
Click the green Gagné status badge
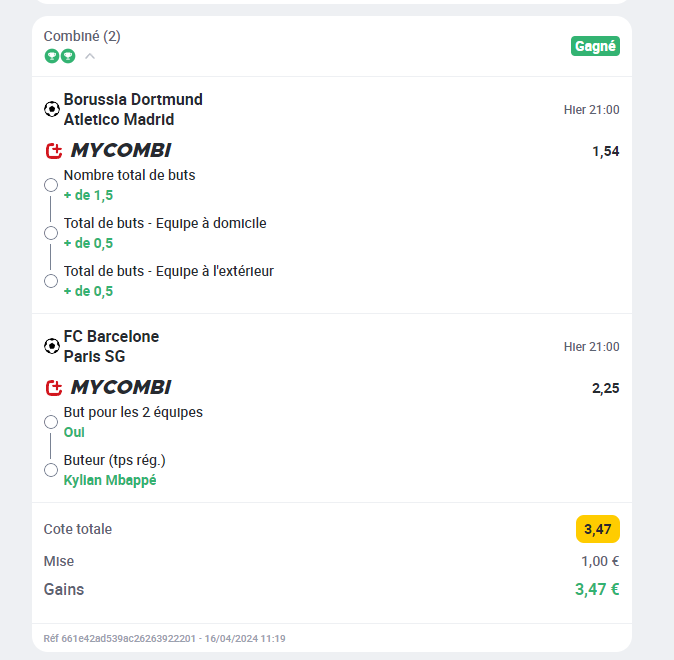pyautogui.click(x=595, y=46)
